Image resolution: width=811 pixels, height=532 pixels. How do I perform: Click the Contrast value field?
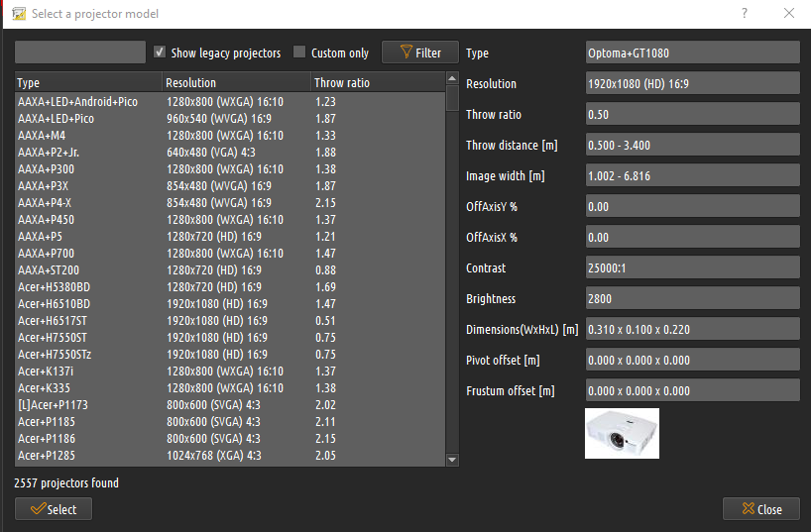(x=692, y=267)
